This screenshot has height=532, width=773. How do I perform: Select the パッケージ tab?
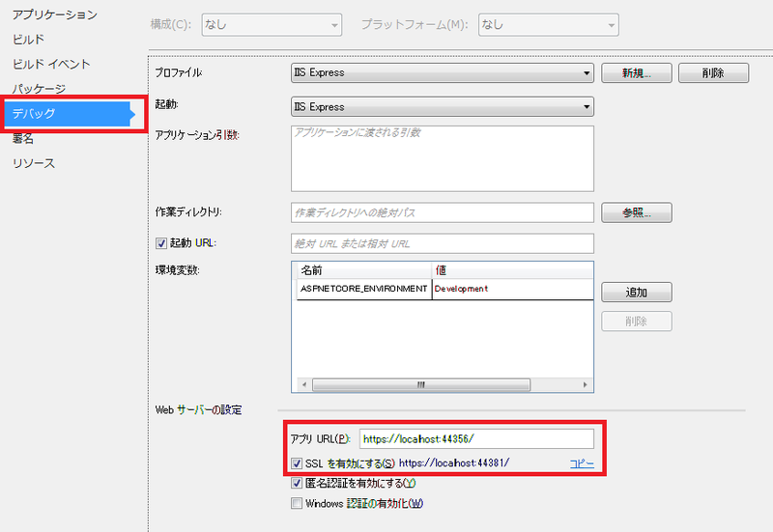coord(39,89)
